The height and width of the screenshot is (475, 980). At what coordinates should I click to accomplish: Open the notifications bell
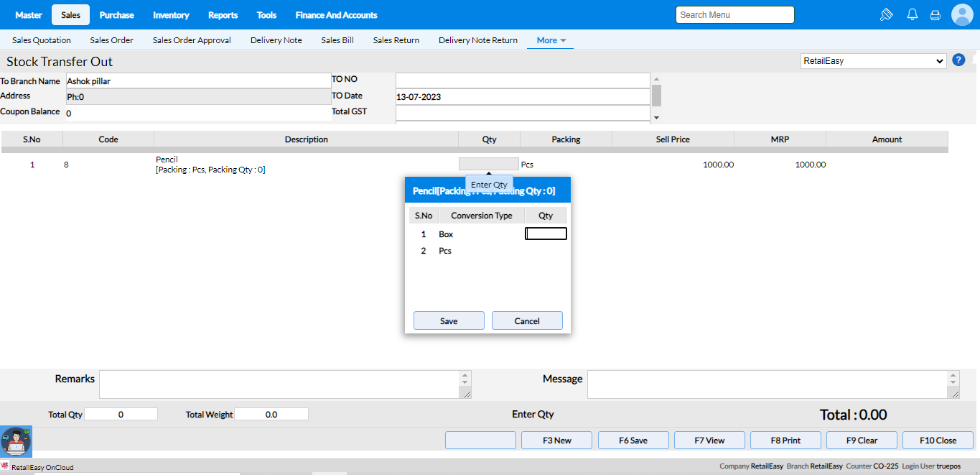click(x=913, y=14)
